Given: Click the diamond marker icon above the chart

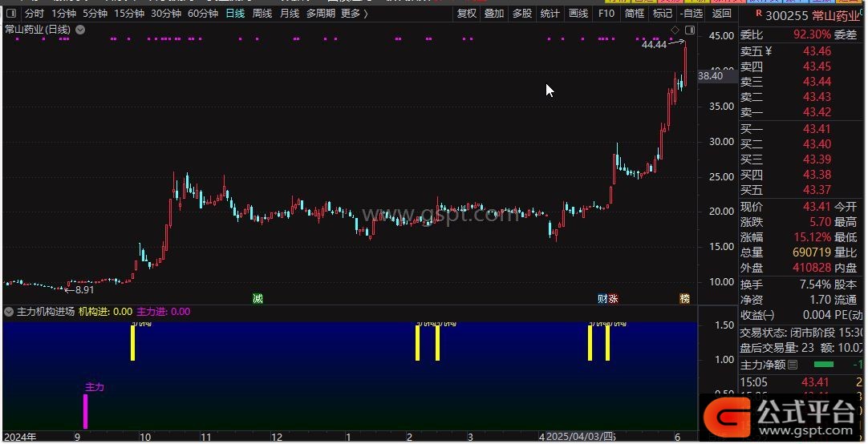Looking at the screenshot, I should [675, 30].
